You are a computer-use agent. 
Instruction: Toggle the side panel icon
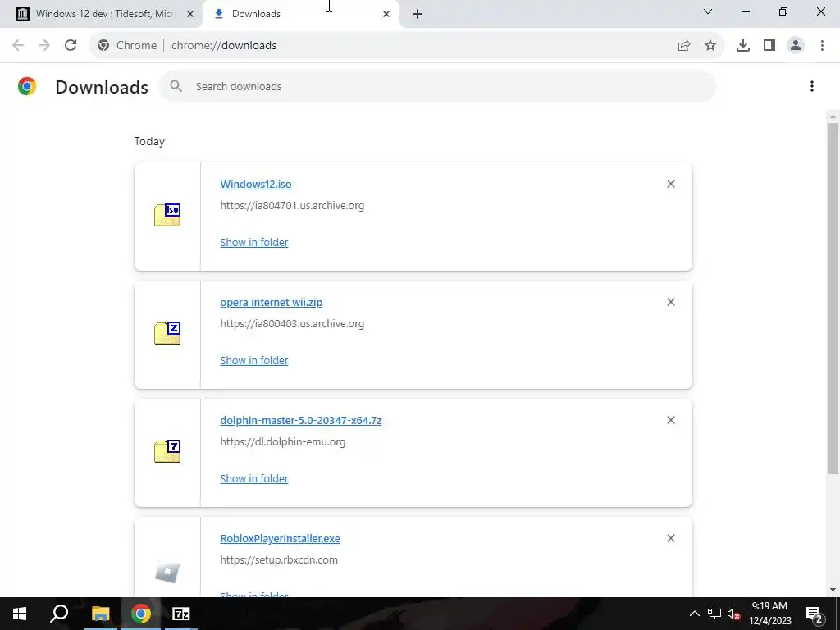coord(769,46)
